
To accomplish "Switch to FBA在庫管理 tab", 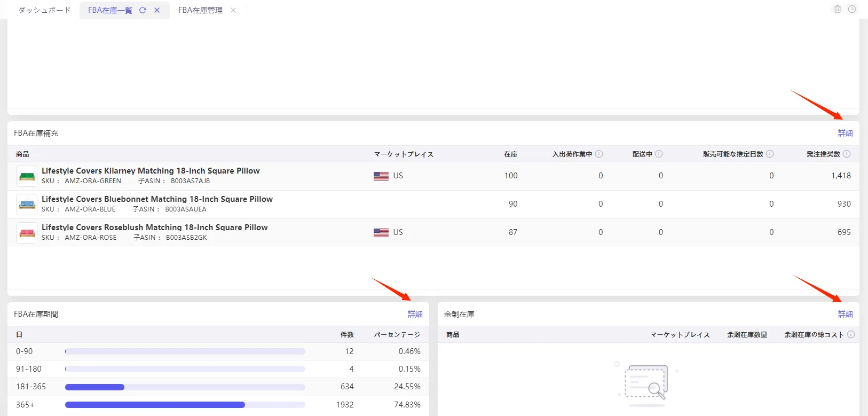I will (x=200, y=10).
